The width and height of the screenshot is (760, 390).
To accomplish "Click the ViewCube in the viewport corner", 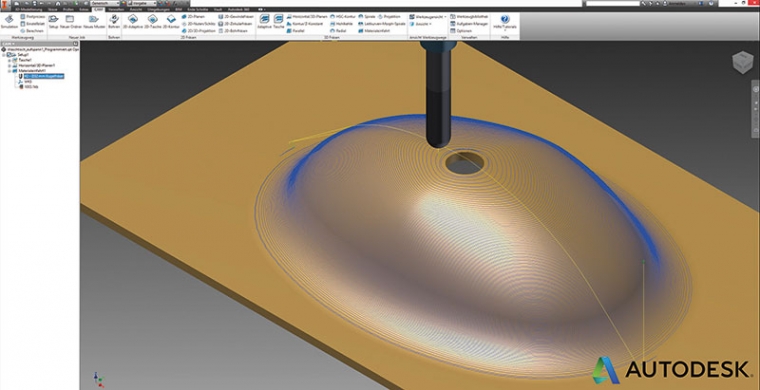I will (x=742, y=63).
